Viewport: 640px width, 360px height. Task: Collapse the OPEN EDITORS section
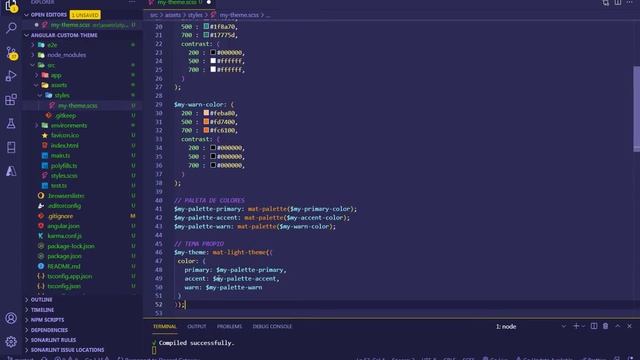(27, 15)
